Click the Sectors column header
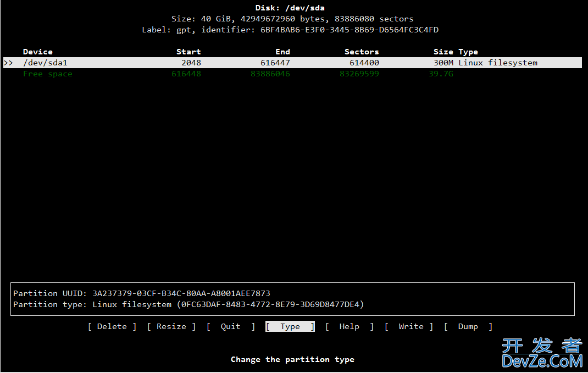Screen dimensions: 588x373 (362, 52)
